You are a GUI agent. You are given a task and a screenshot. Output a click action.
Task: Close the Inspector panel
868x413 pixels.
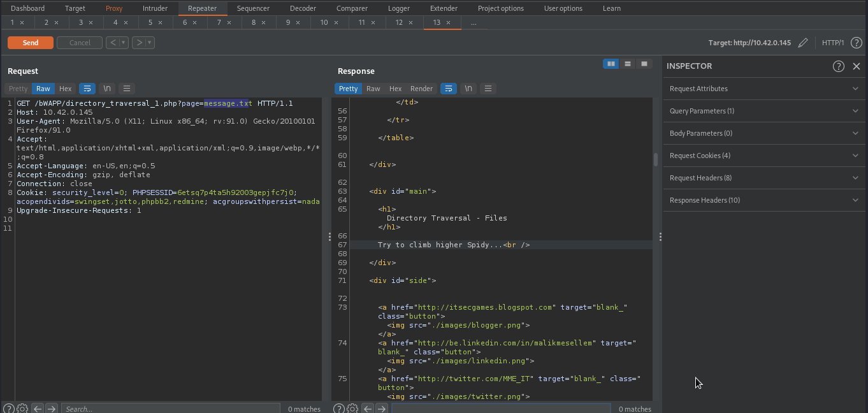point(857,66)
